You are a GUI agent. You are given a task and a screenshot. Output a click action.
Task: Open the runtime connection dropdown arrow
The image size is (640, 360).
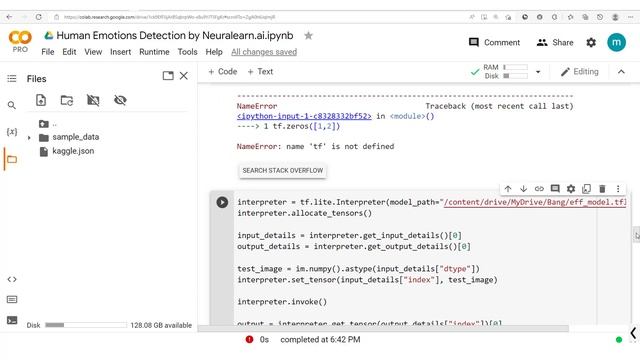pos(538,72)
